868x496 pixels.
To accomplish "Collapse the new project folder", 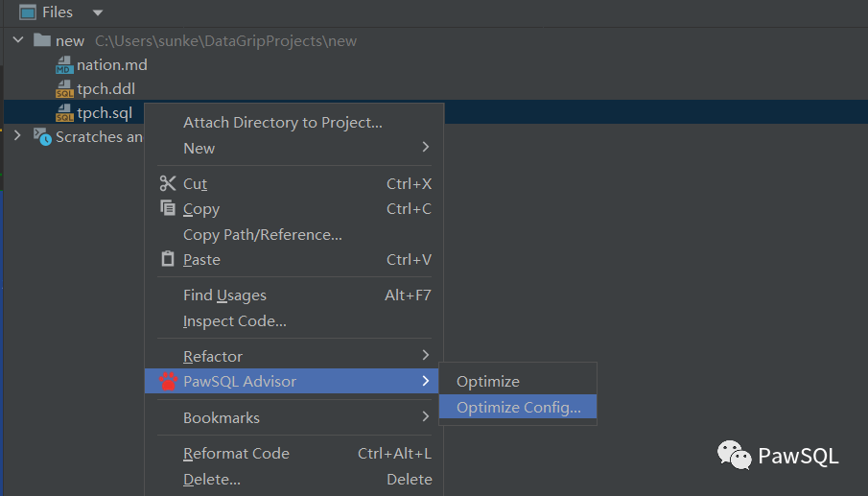I will [x=18, y=40].
